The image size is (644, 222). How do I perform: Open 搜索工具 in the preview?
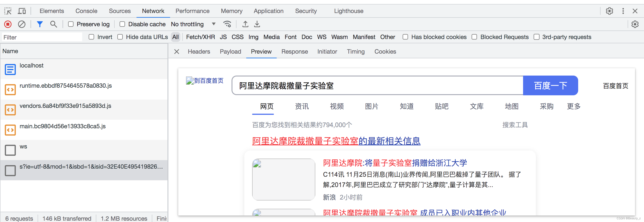point(515,125)
